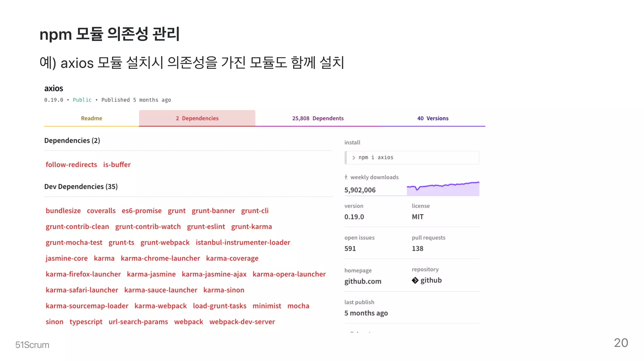Click the MIT license value
This screenshot has height=362, width=644.
click(418, 217)
